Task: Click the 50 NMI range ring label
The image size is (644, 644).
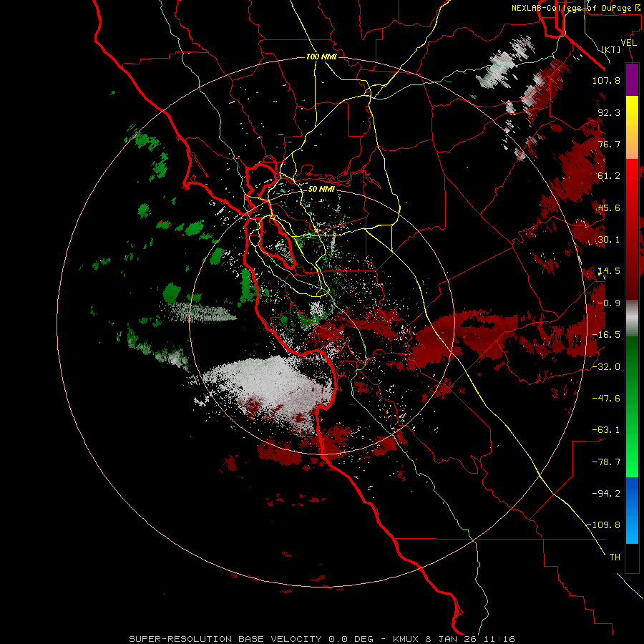Action: (321, 189)
